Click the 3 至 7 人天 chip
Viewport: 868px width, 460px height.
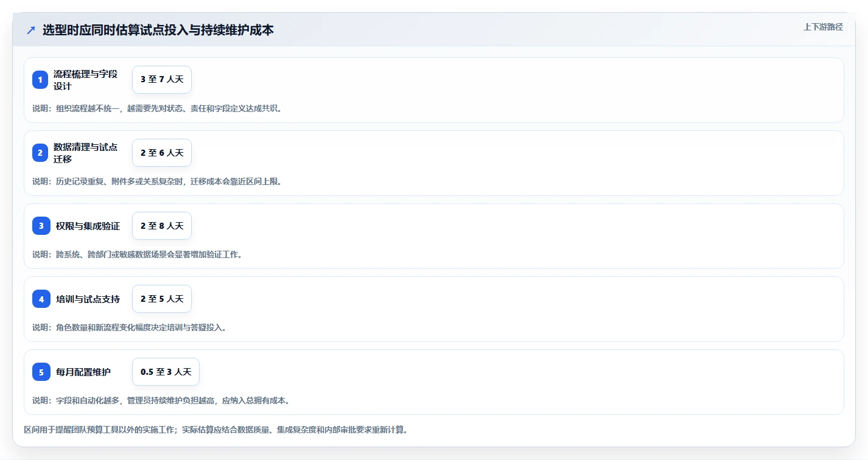coord(162,80)
